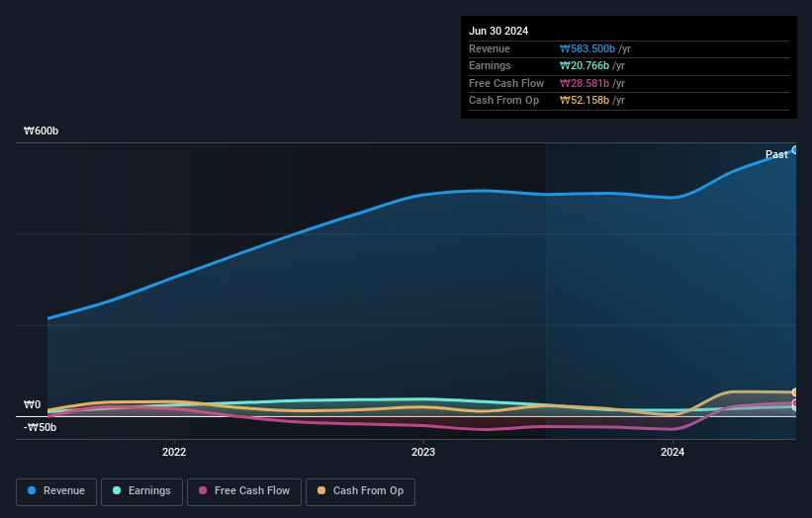Click the Earnings label in tooltip

coord(490,65)
